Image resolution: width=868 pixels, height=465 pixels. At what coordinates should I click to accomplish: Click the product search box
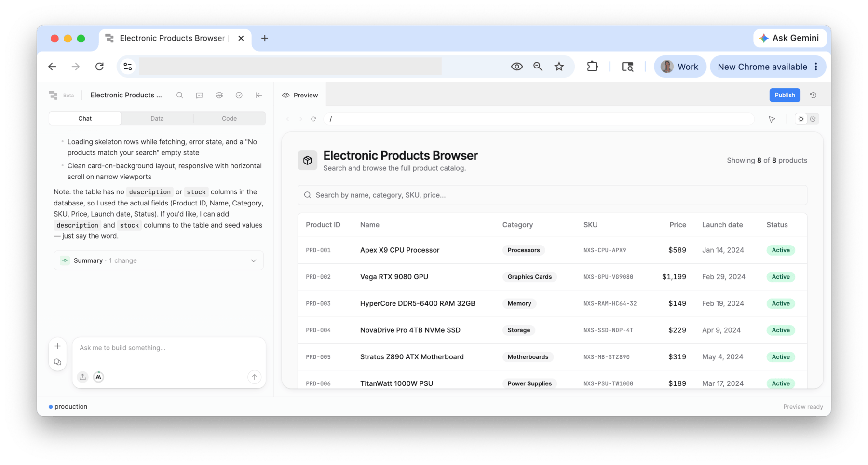coord(552,195)
